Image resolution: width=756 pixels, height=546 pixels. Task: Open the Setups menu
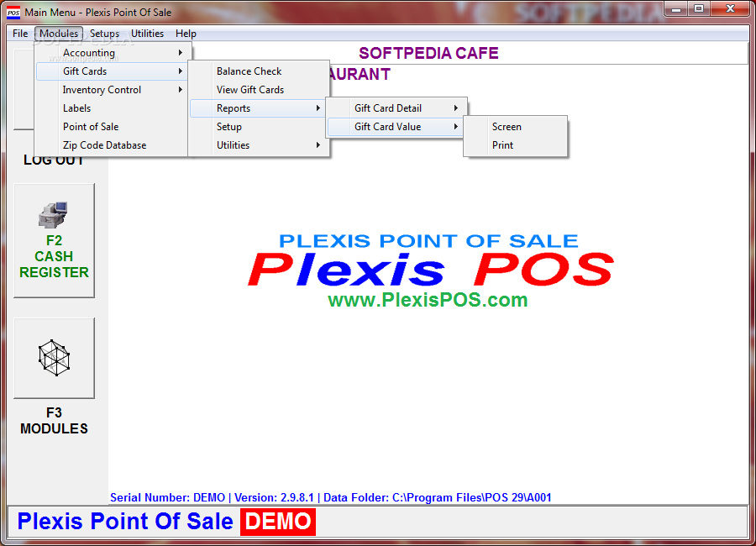[104, 34]
